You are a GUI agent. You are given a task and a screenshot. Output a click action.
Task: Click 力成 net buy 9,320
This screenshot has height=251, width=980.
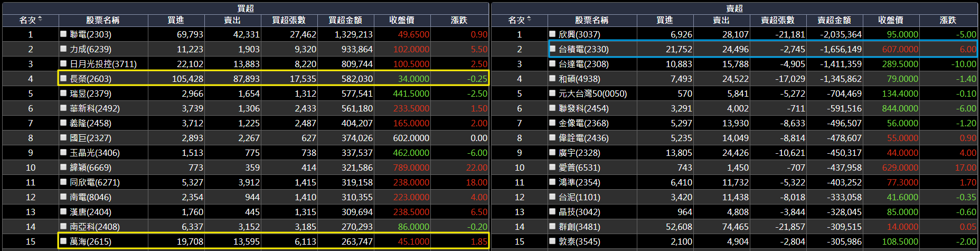coord(305,49)
